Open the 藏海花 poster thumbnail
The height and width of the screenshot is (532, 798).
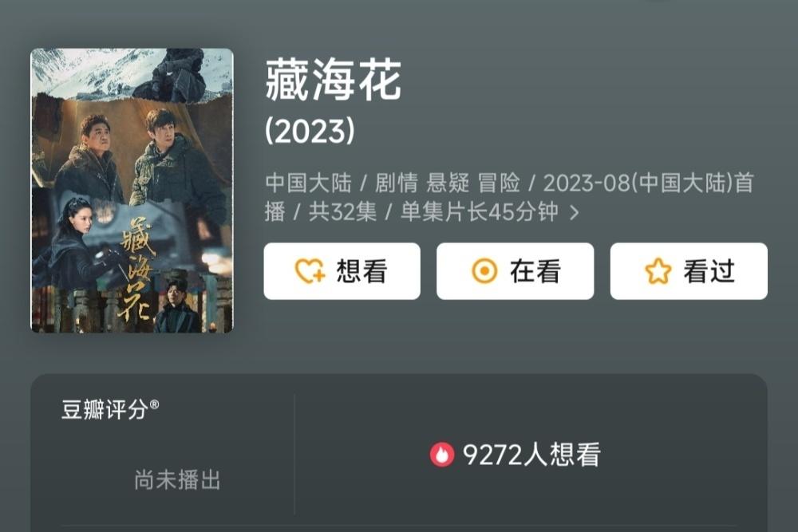(x=132, y=191)
